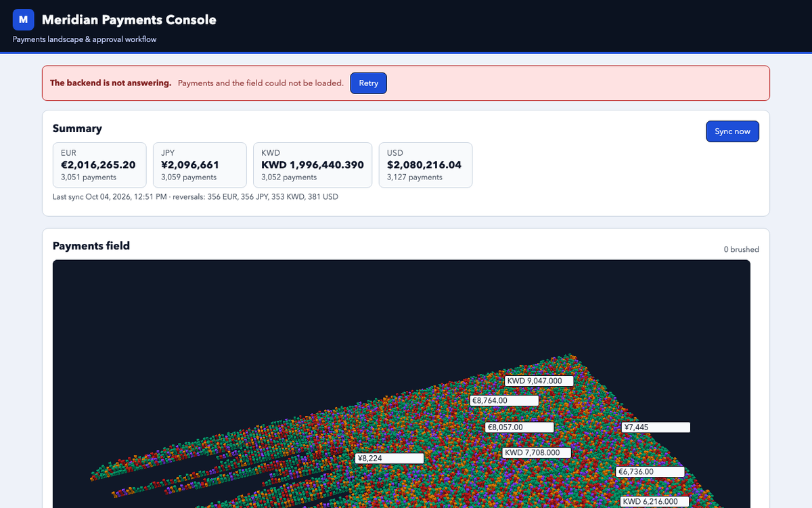Screen dimensions: 812x508
Task: Click the €8,764.00 payment label
Action: click(504, 401)
